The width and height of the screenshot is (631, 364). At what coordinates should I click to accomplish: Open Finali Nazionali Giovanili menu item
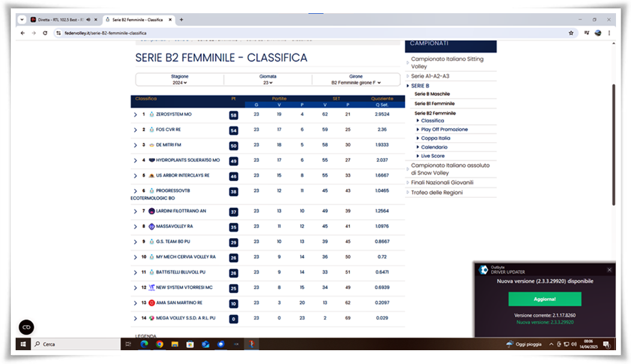tap(442, 182)
